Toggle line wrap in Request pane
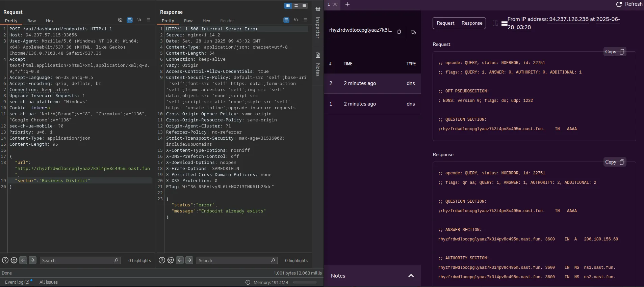The image size is (644, 287). 130,20
